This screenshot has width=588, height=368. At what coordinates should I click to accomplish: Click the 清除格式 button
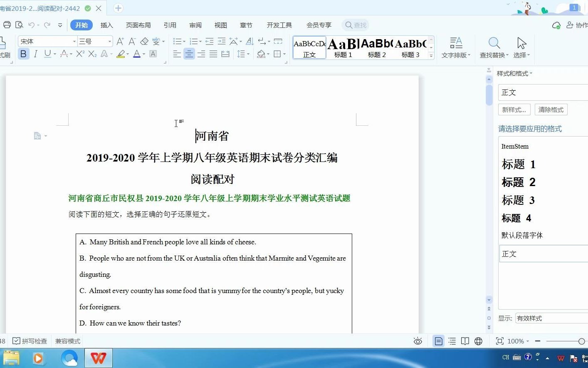tap(551, 109)
